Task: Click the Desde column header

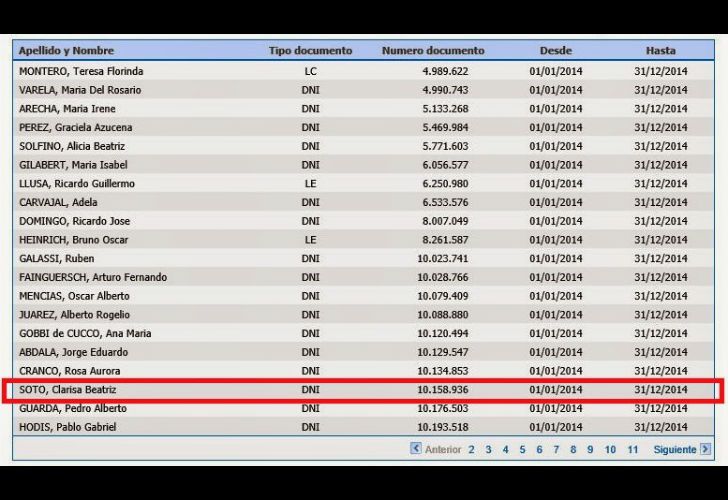Action: click(555, 51)
